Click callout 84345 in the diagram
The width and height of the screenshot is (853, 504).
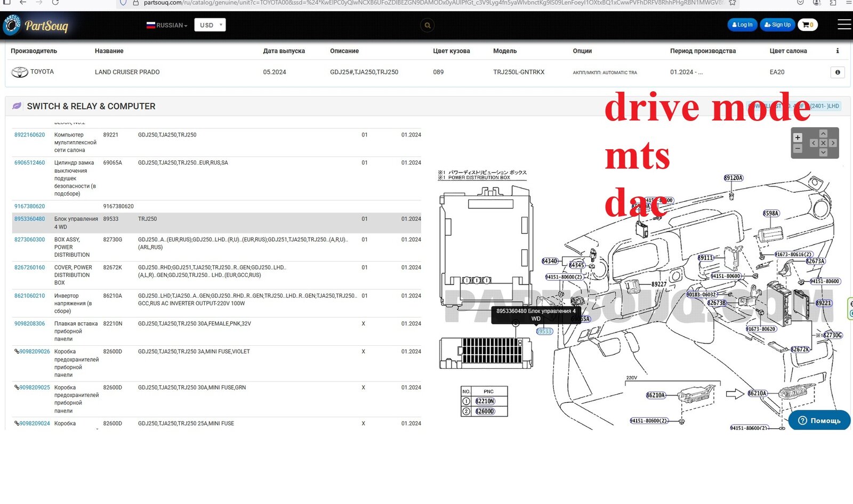[x=576, y=265]
